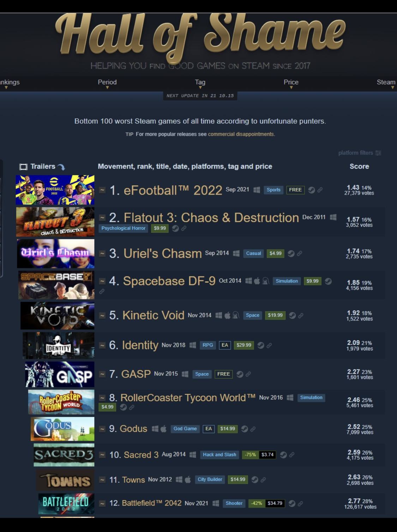The height and width of the screenshot is (532, 397).
Task: Select the Shooter tag for Battlefield 2042
Action: pos(234,503)
